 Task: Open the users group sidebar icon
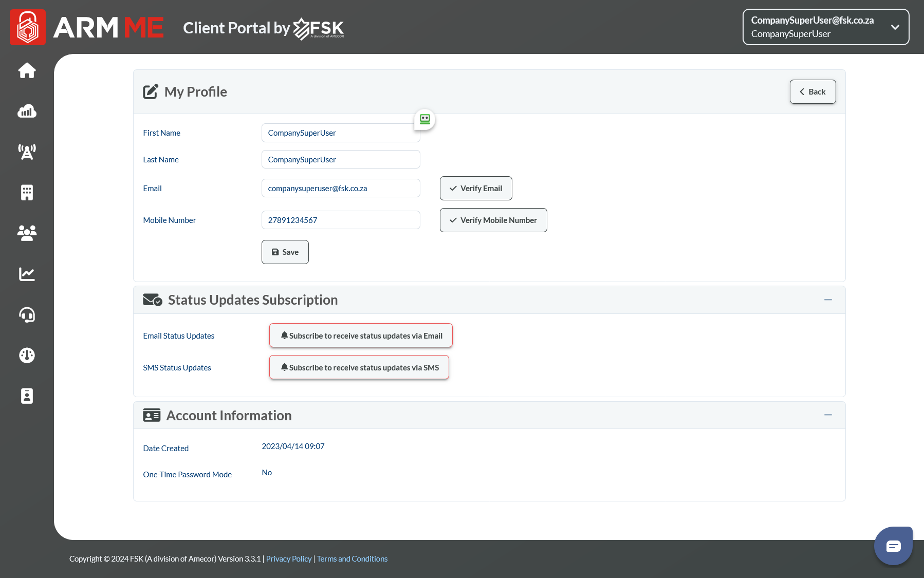[27, 233]
